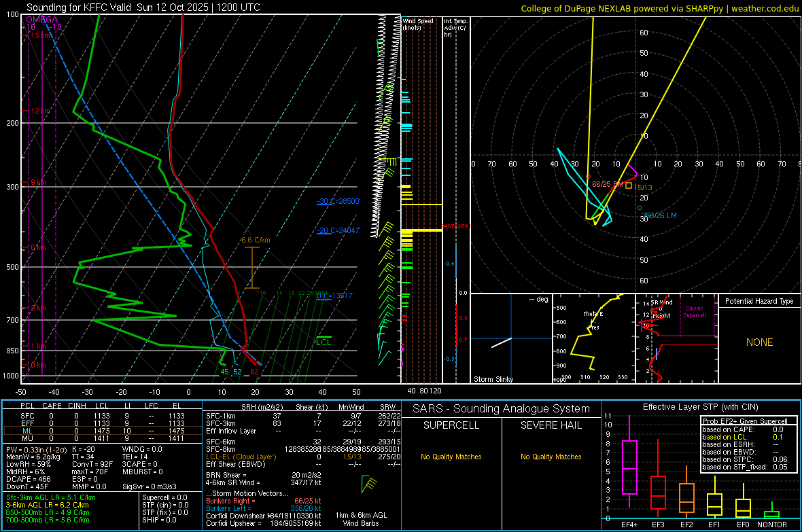Click the -30 C=28500' level label

[x=338, y=201]
